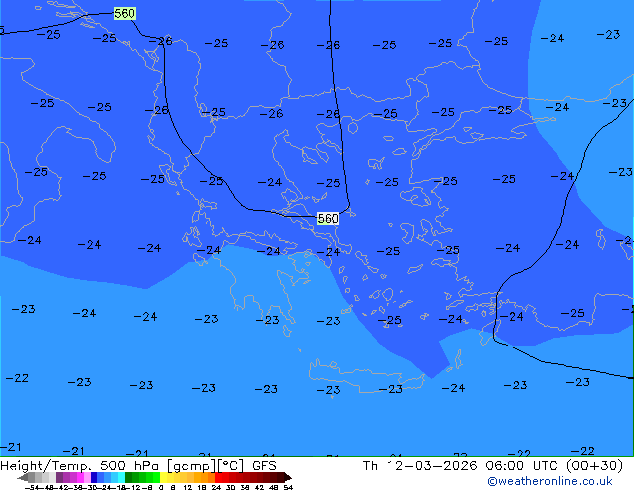Click the 560 contour label over central Greece
The height and width of the screenshot is (490, 634).
coord(328,219)
